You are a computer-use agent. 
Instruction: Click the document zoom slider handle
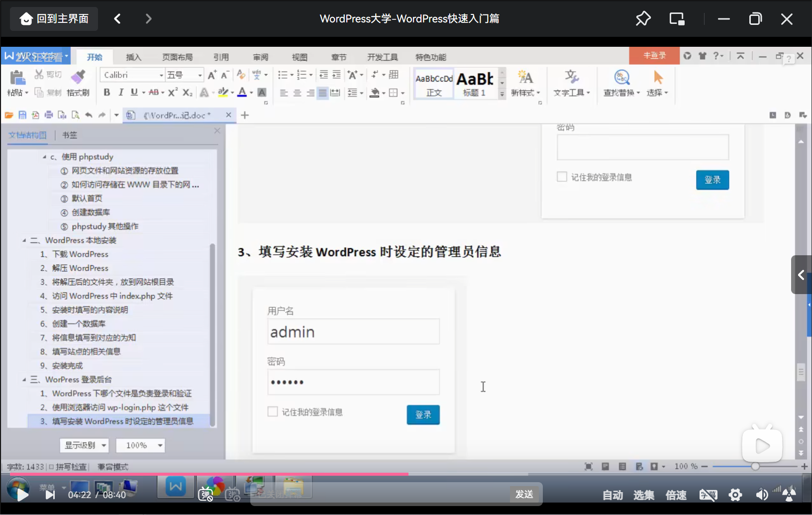755,466
